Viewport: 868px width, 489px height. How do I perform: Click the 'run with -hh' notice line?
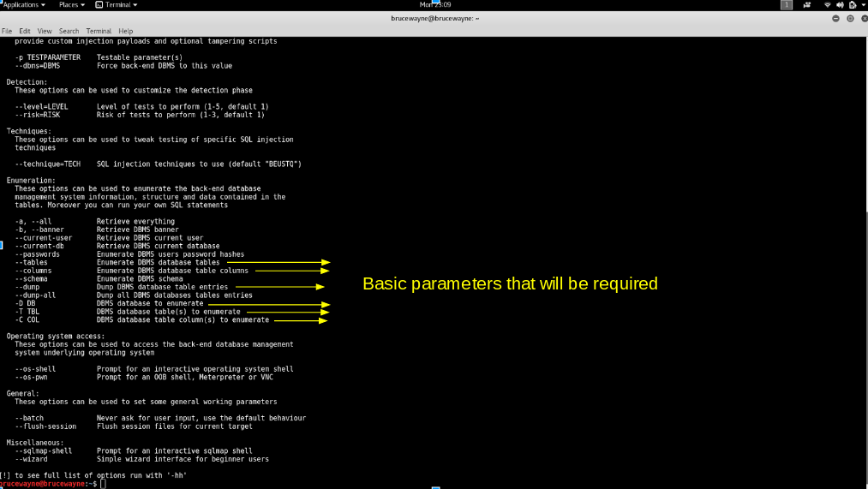[93, 475]
